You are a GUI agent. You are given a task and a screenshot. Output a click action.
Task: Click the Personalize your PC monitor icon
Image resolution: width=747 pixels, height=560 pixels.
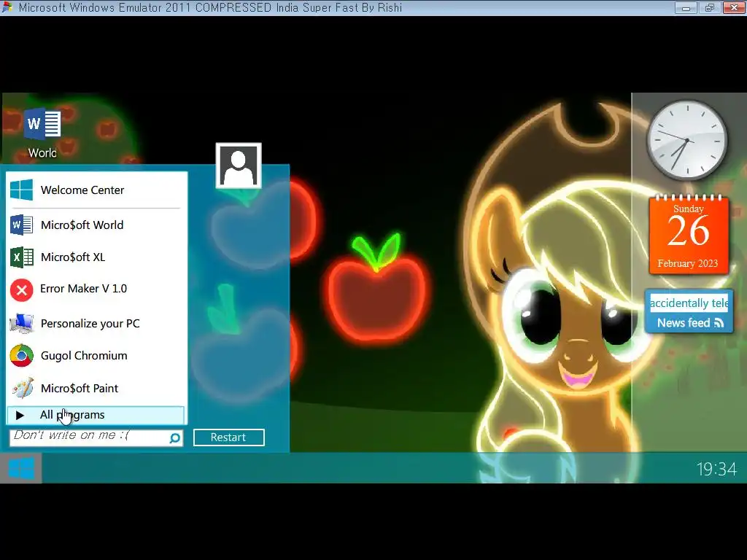tap(21, 323)
